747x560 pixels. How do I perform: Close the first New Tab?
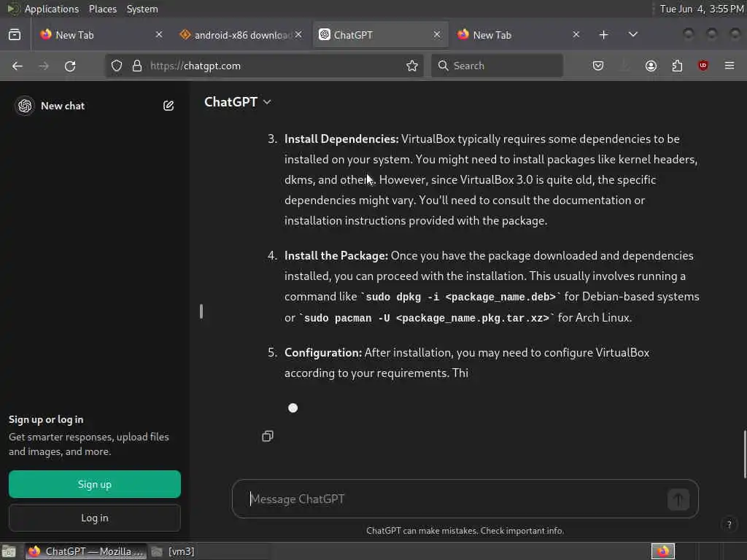click(x=159, y=35)
